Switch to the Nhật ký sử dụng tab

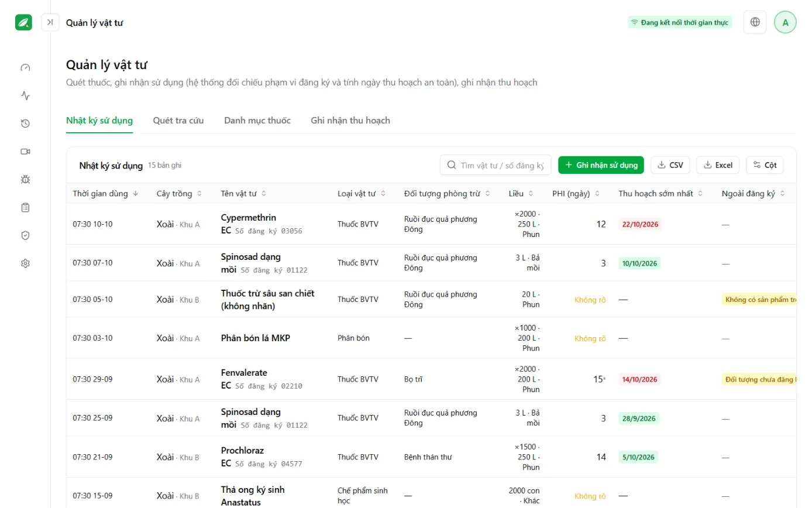coord(99,121)
